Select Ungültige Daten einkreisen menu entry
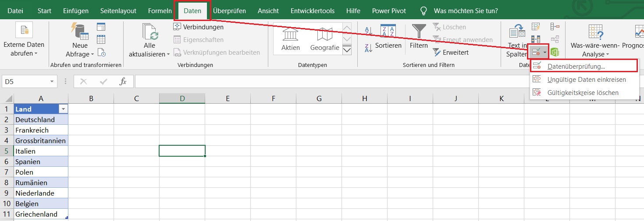The width and height of the screenshot is (644, 221). (586, 80)
